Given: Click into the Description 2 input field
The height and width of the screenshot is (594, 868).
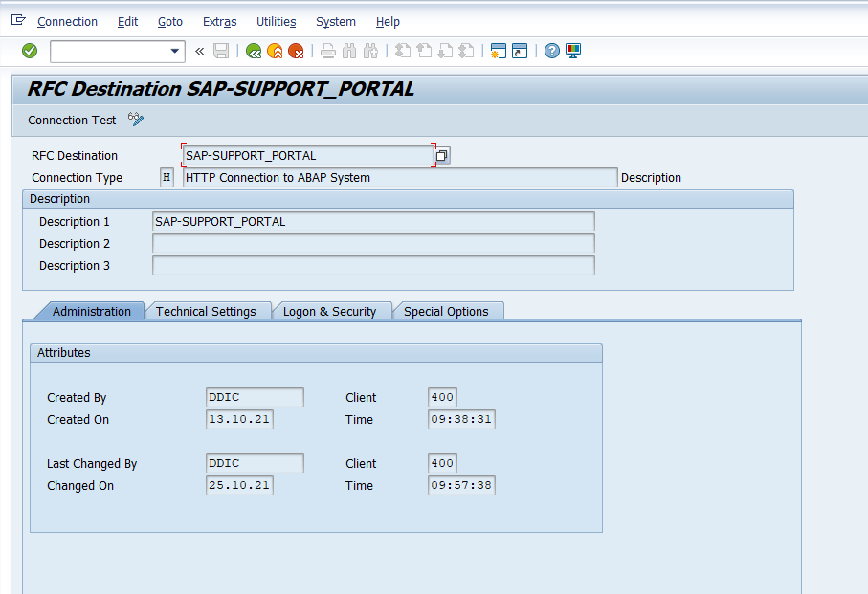Looking at the screenshot, I should 373,244.
